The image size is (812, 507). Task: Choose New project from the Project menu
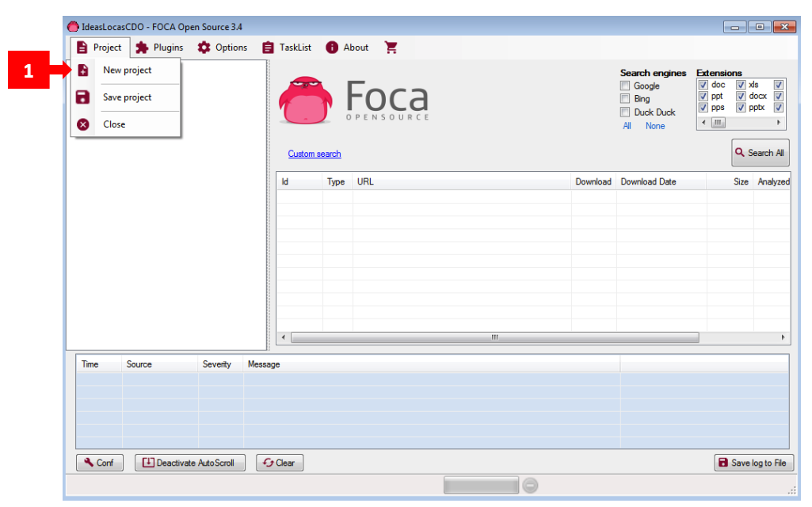point(126,70)
